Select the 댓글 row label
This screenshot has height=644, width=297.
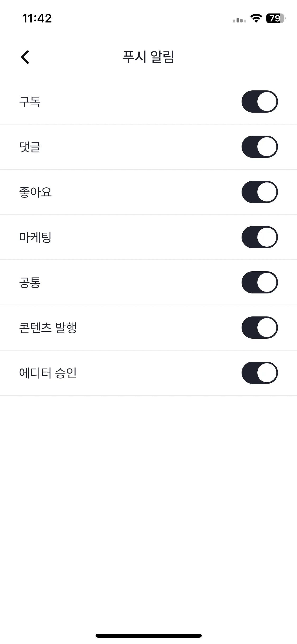click(x=30, y=147)
